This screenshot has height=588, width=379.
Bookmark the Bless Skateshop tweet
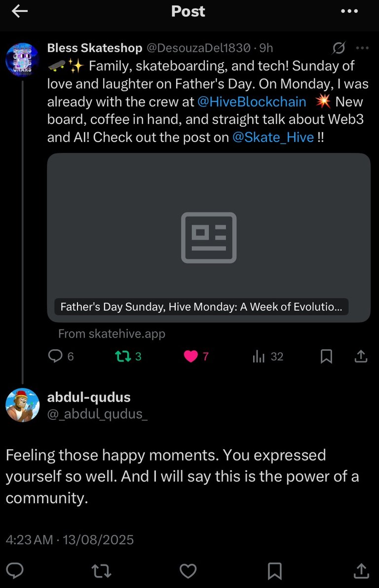326,356
